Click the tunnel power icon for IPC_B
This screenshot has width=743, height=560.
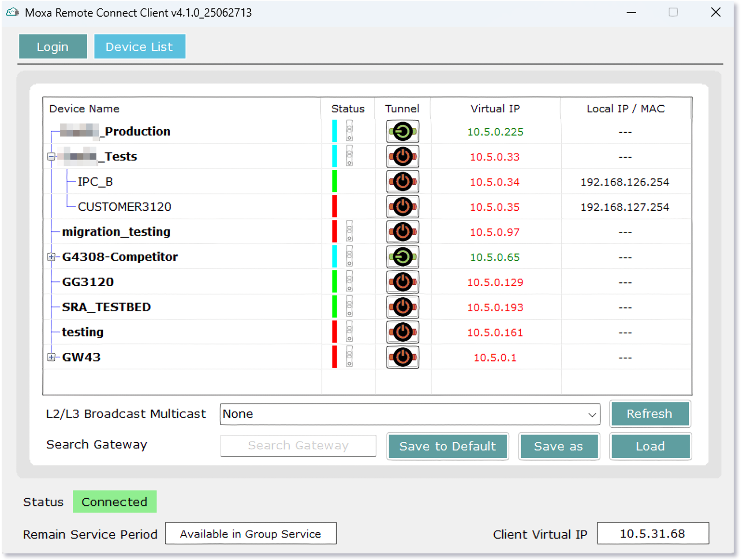(402, 182)
